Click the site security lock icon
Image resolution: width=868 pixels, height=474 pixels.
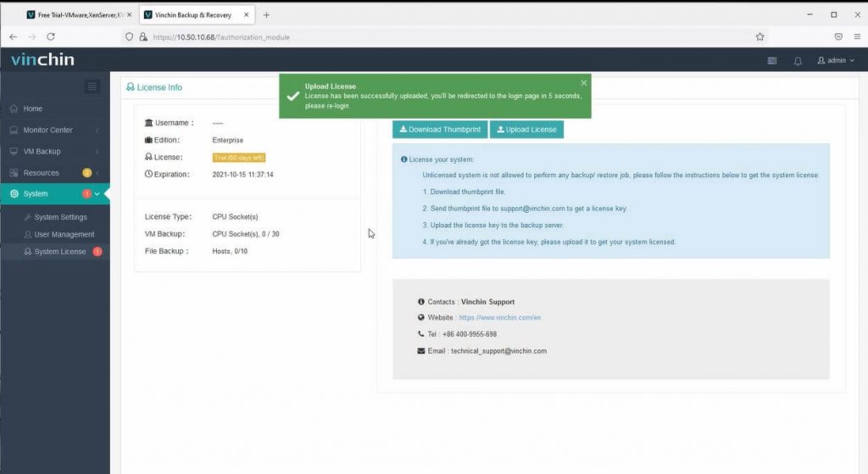[x=143, y=37]
